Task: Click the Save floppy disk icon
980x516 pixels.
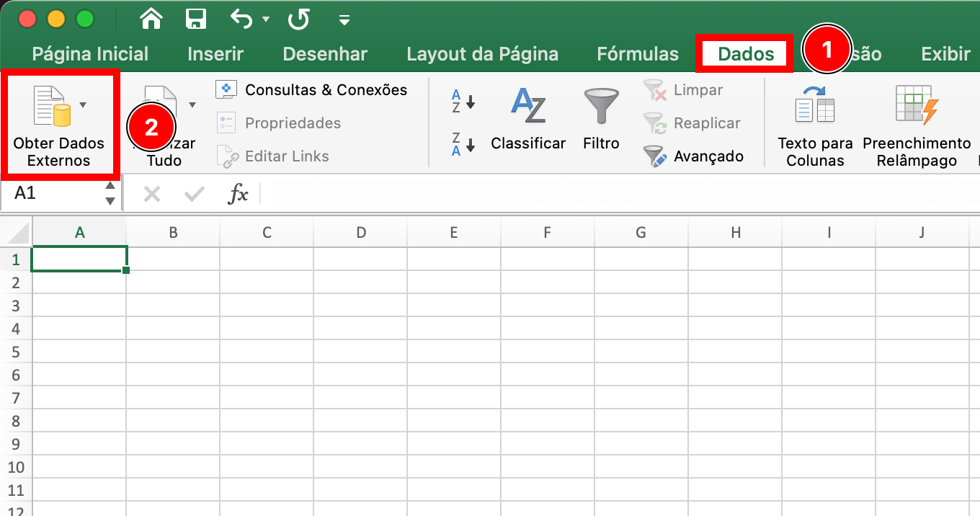Action: (196, 19)
